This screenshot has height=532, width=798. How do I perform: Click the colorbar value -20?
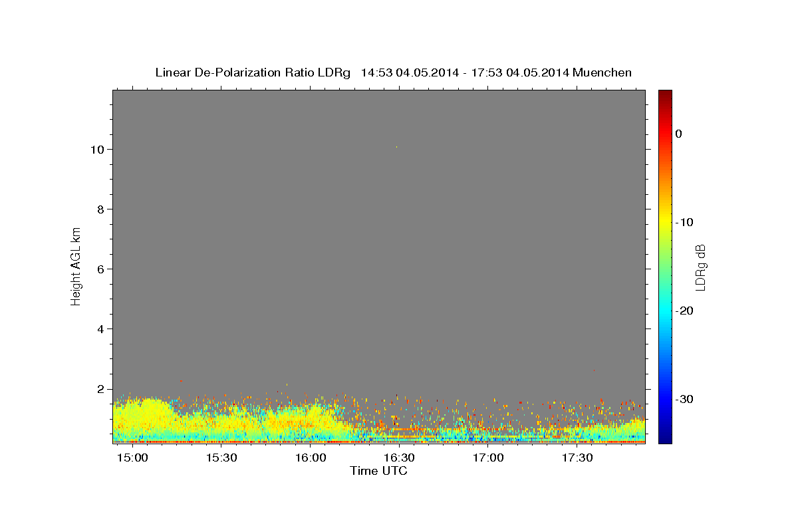click(x=685, y=311)
